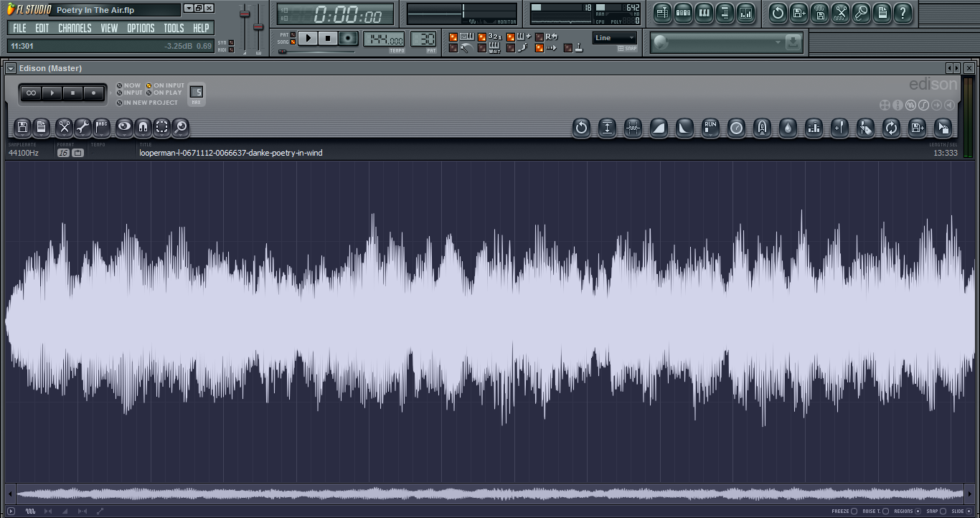Image resolution: width=980 pixels, height=518 pixels.
Task: Open Edison convolution reverb tool icon
Action: (x=762, y=128)
